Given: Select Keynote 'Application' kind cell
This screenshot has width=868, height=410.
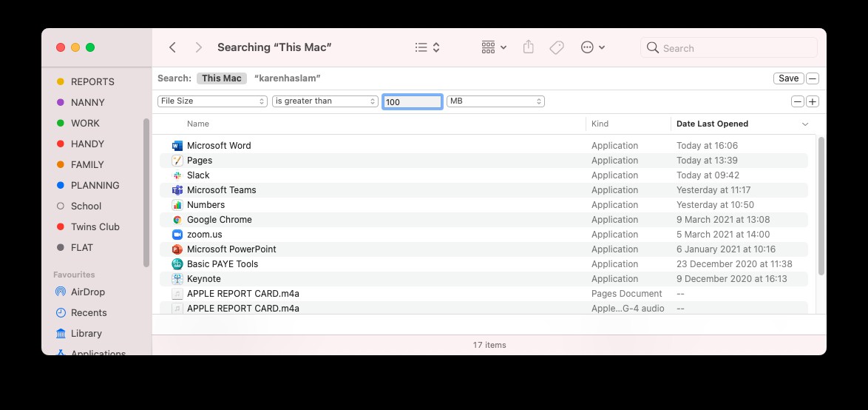Looking at the screenshot, I should pos(614,279).
